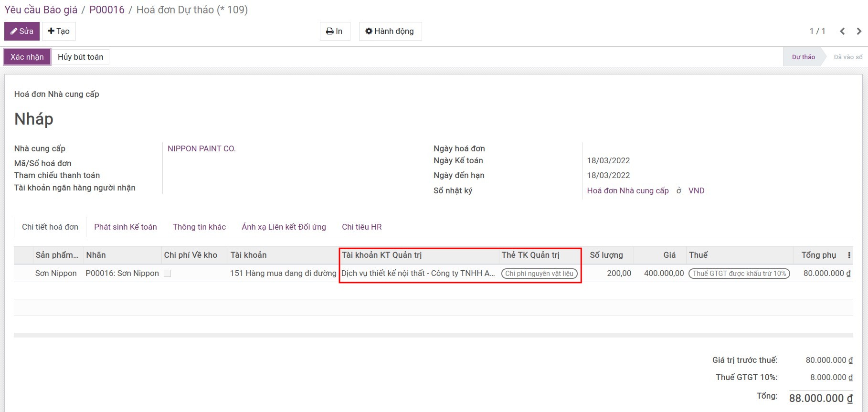Open column options three-dot icon
868x412 pixels.
(849, 255)
